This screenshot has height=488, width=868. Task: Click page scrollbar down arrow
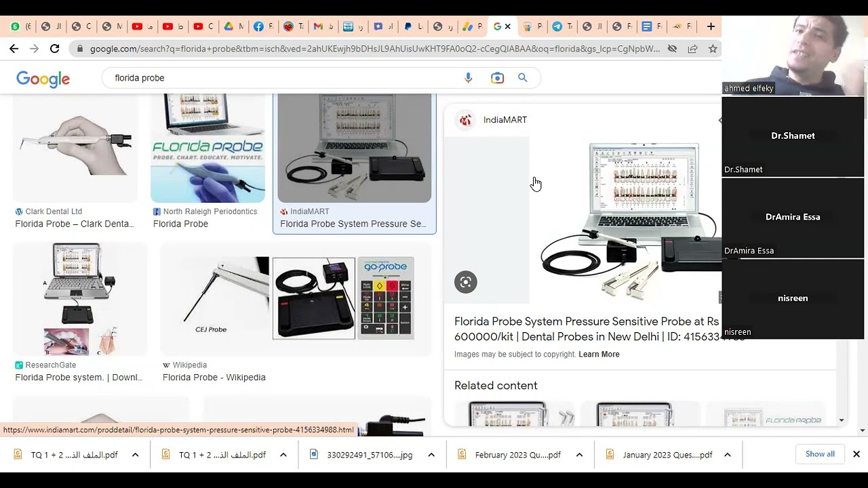[x=863, y=430]
